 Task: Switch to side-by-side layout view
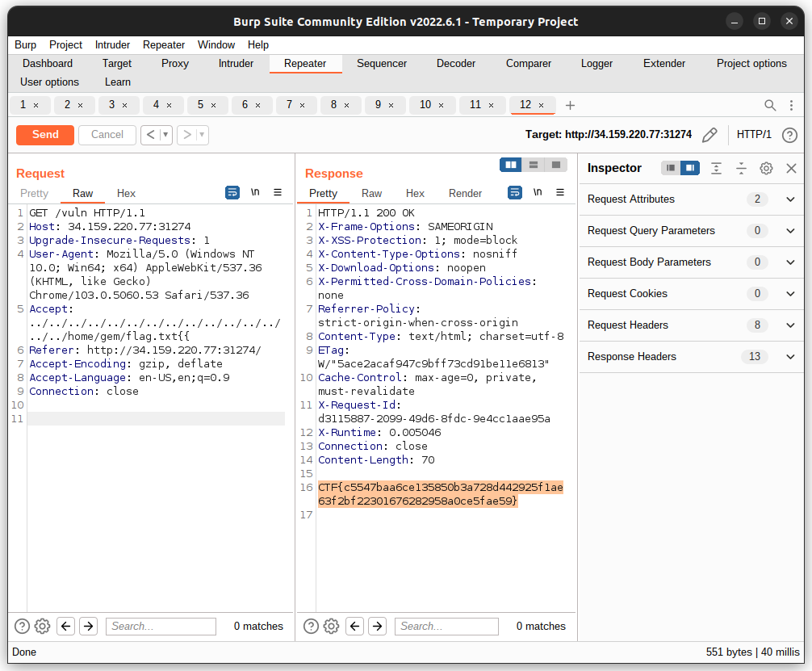click(510, 165)
